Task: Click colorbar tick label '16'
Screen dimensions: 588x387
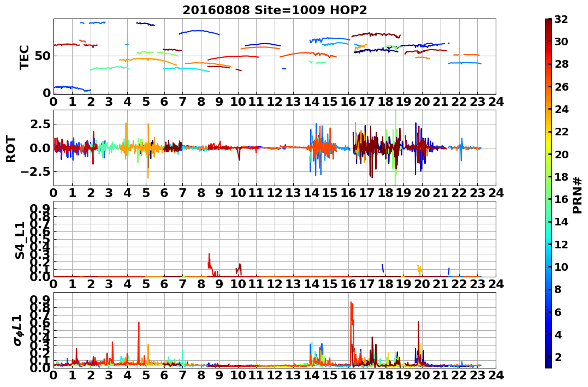Action: coord(561,199)
